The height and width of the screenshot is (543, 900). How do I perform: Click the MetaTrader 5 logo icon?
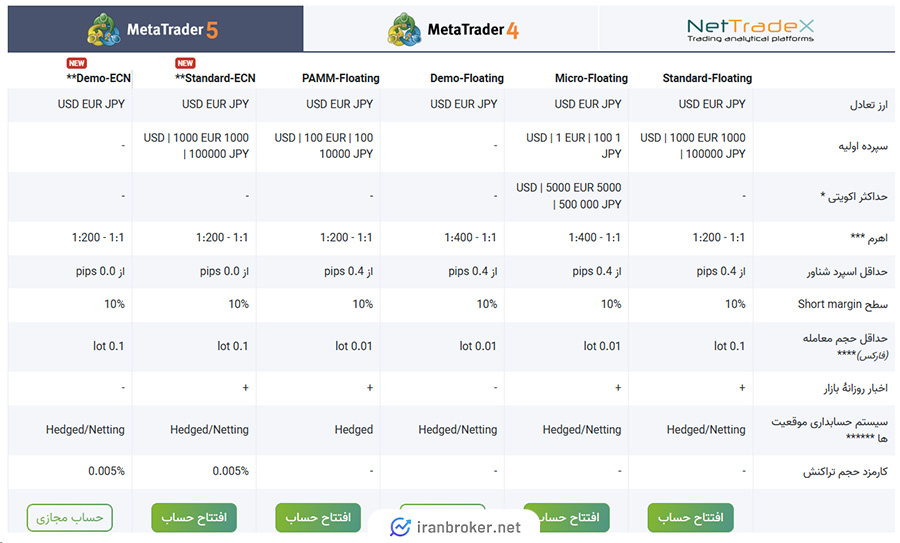click(x=104, y=29)
